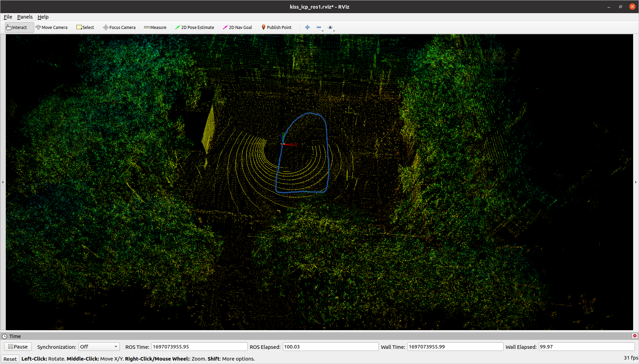The width and height of the screenshot is (639, 364).
Task: Click the Reset button
Action: click(10, 358)
